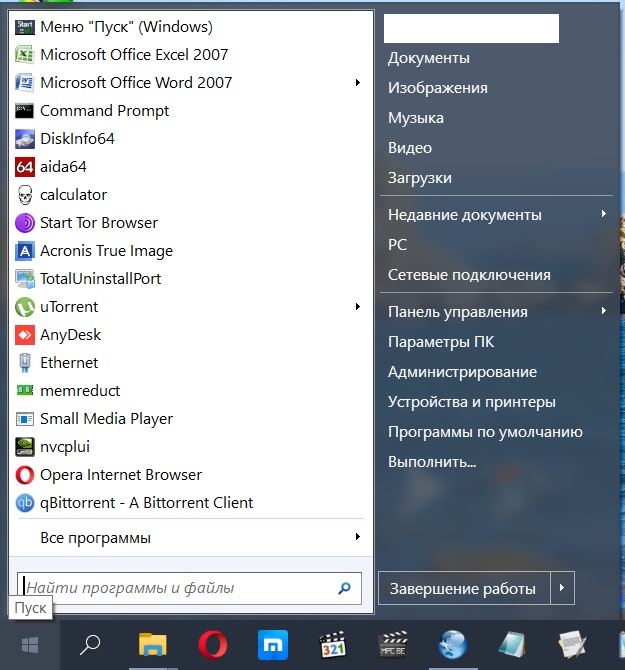Open Выполнить... dialog
The width and height of the screenshot is (625, 670).
[432, 462]
